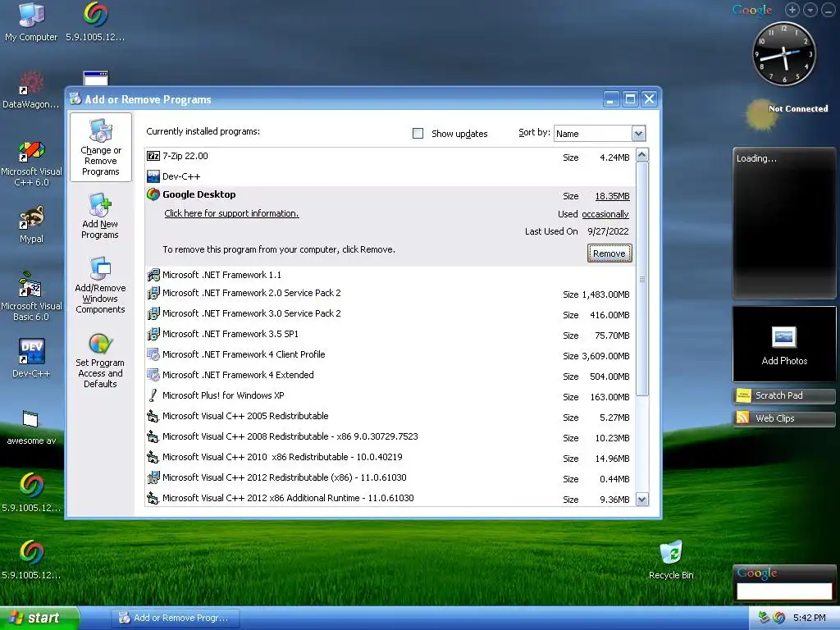Select Change or Remove Programs tab
840x630 pixels.
tap(101, 148)
